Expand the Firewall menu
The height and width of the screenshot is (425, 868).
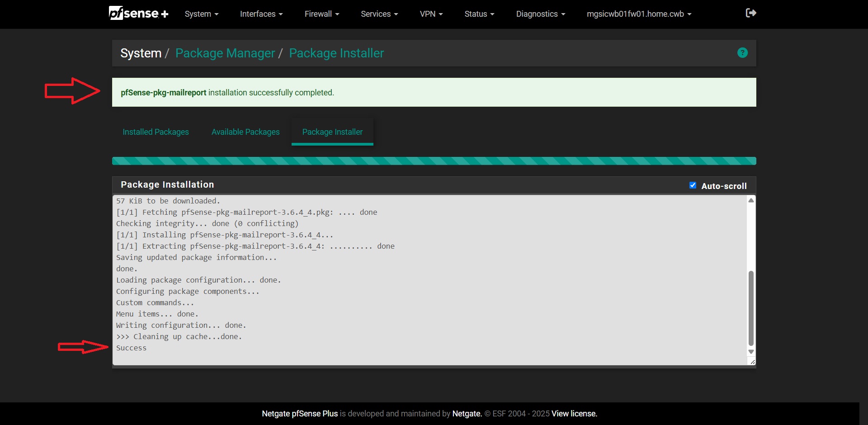tap(322, 14)
